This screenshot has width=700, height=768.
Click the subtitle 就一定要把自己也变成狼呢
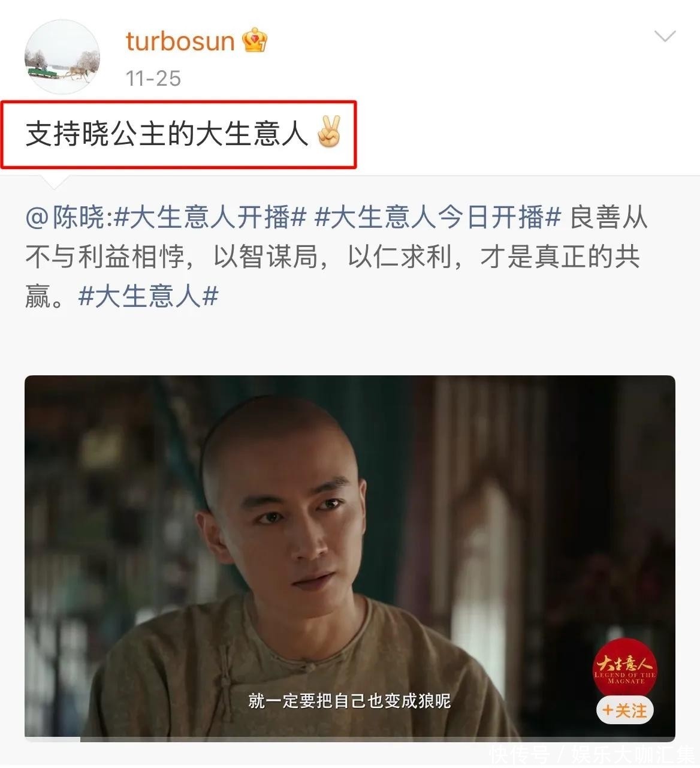click(x=349, y=700)
